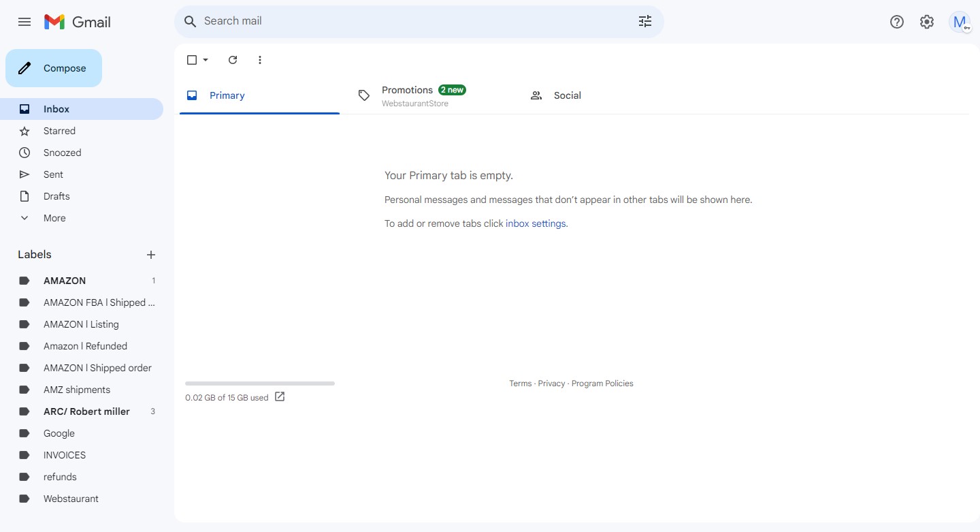
Task: Click the Promotions tag icon
Action: pos(364,95)
